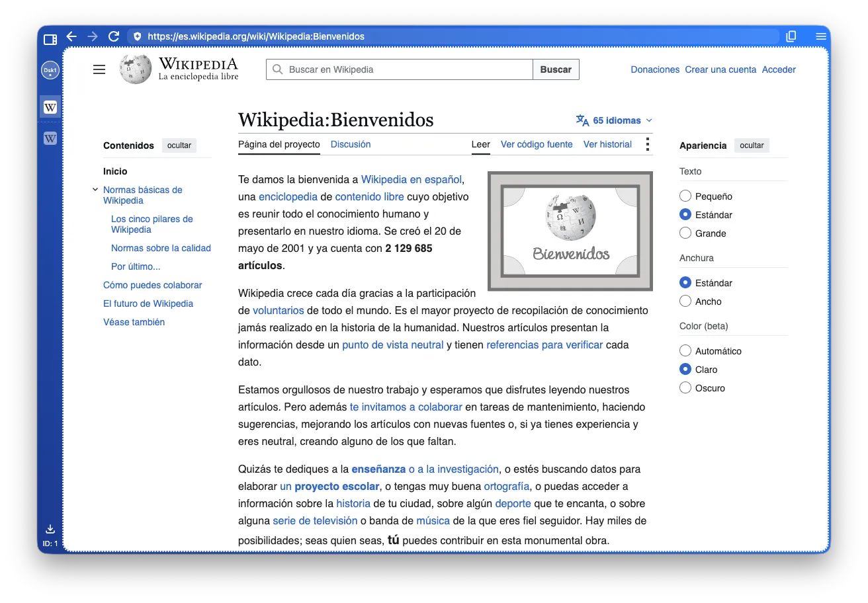Jump to Inicio in contents
The width and height of the screenshot is (868, 603).
115,171
